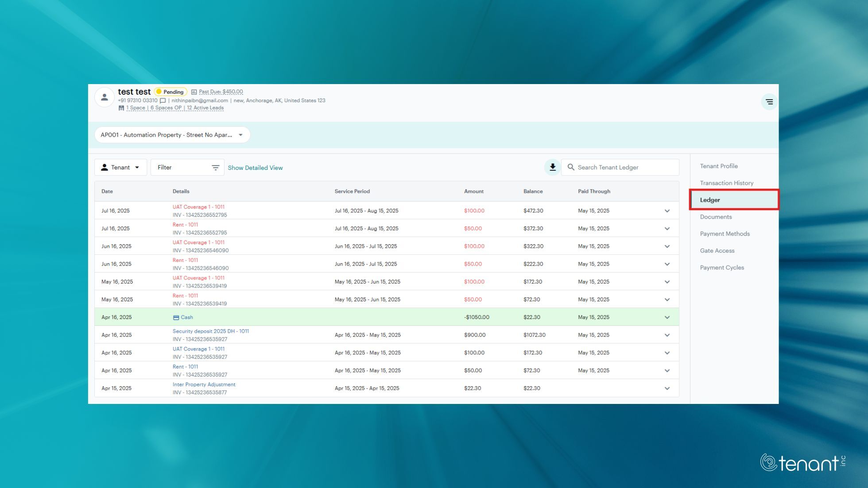Click the Cash payment card icon
This screenshot has height=488, width=868.
(x=176, y=318)
